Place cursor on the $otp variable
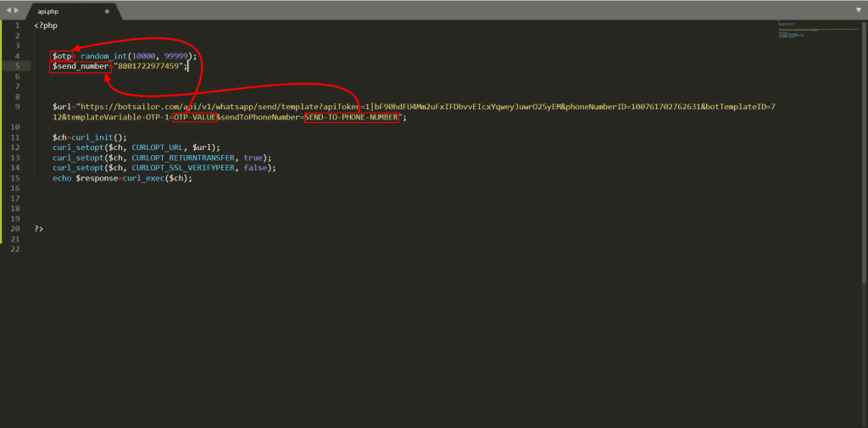The width and height of the screenshot is (868, 428). (60, 56)
